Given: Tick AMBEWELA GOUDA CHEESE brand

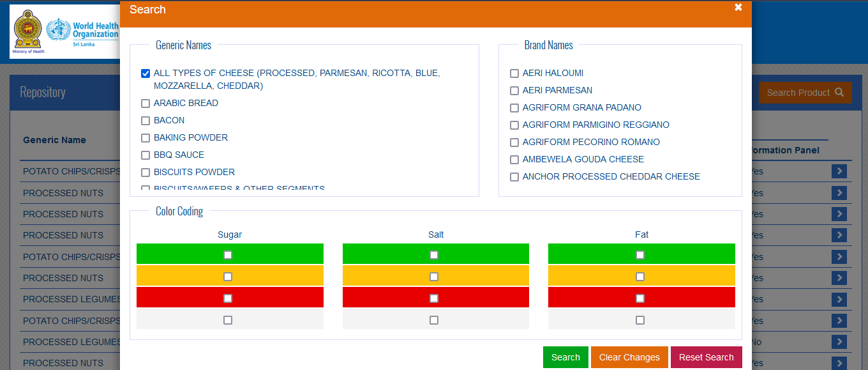Looking at the screenshot, I should pyautogui.click(x=514, y=160).
